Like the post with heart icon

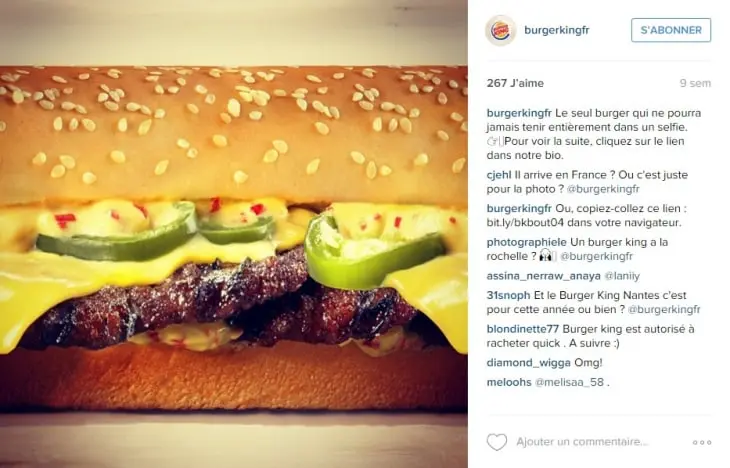click(497, 442)
